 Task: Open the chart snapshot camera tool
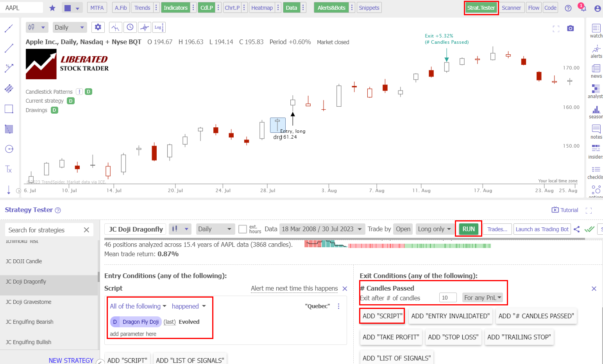pyautogui.click(x=570, y=28)
